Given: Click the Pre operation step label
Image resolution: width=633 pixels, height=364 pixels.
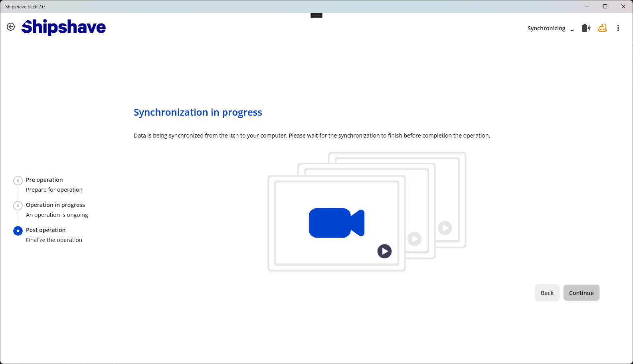Looking at the screenshot, I should (x=44, y=180).
